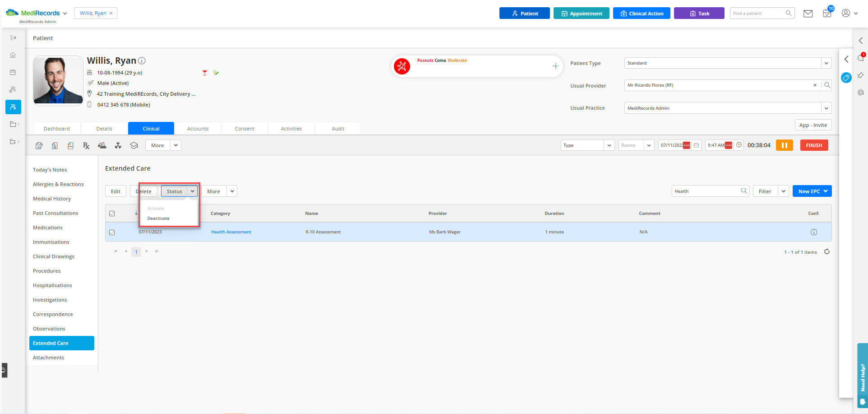Switch to the Consent tab
The width and height of the screenshot is (868, 414).
pos(245,129)
